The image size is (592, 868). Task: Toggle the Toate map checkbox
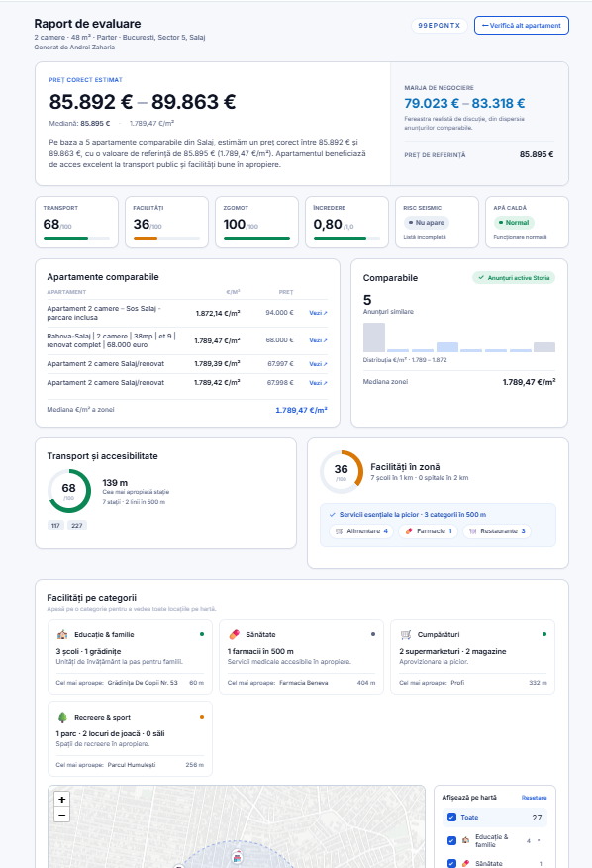pyautogui.click(x=451, y=818)
